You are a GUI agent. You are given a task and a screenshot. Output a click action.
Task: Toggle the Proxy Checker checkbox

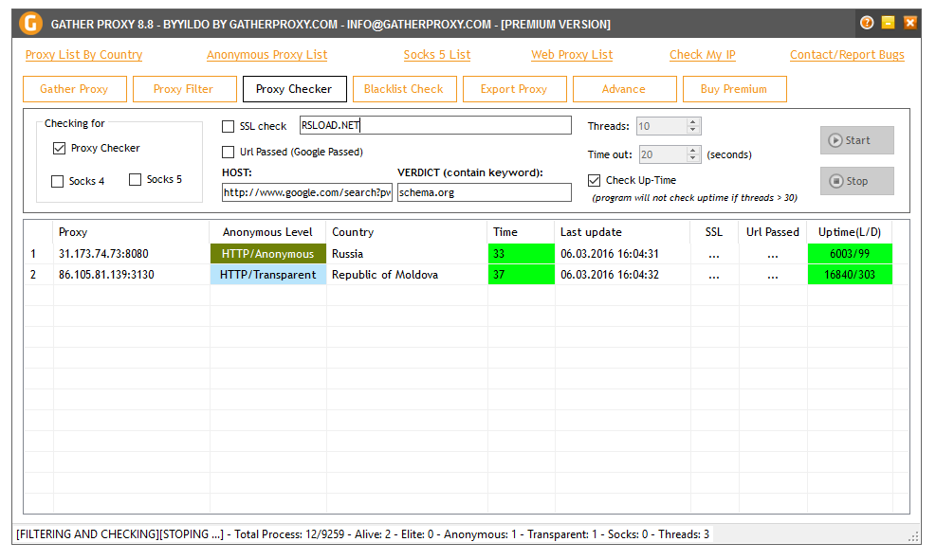[59, 148]
